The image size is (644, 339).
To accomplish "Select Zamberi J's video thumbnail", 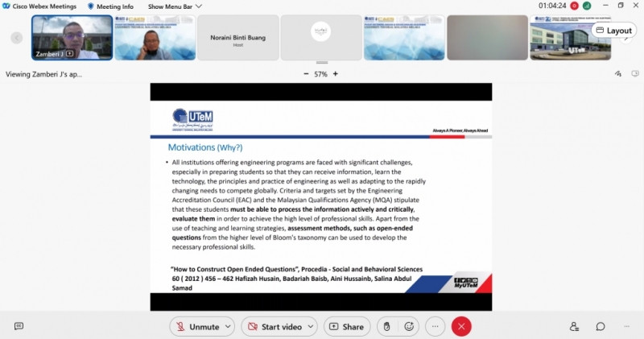I will [72, 38].
